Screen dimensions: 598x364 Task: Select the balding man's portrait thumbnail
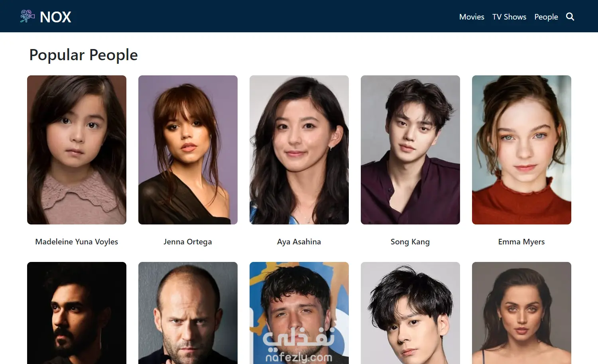(188, 313)
